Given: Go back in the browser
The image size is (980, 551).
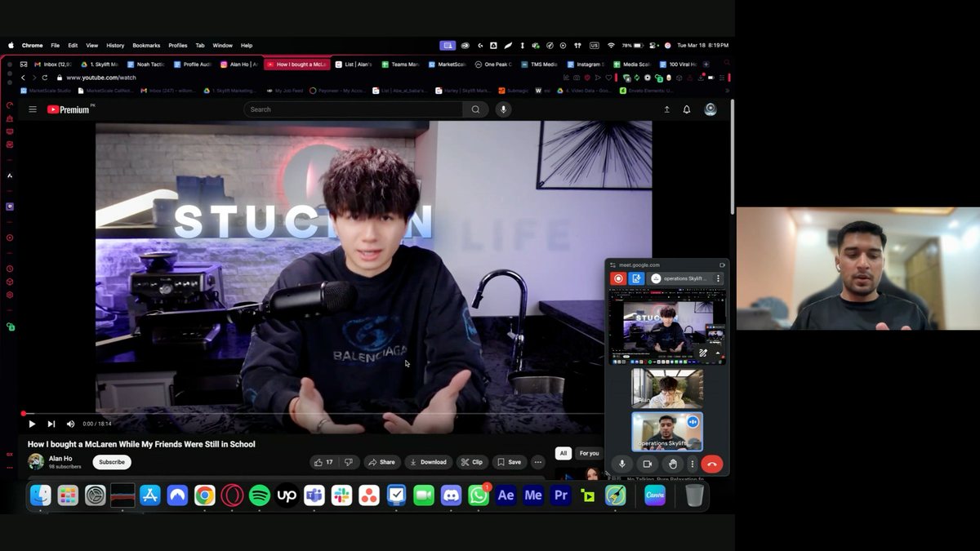Looking at the screenshot, I should [x=24, y=78].
